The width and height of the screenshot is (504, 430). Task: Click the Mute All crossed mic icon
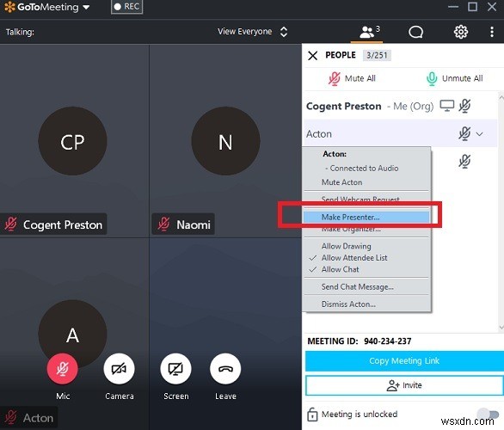(334, 78)
